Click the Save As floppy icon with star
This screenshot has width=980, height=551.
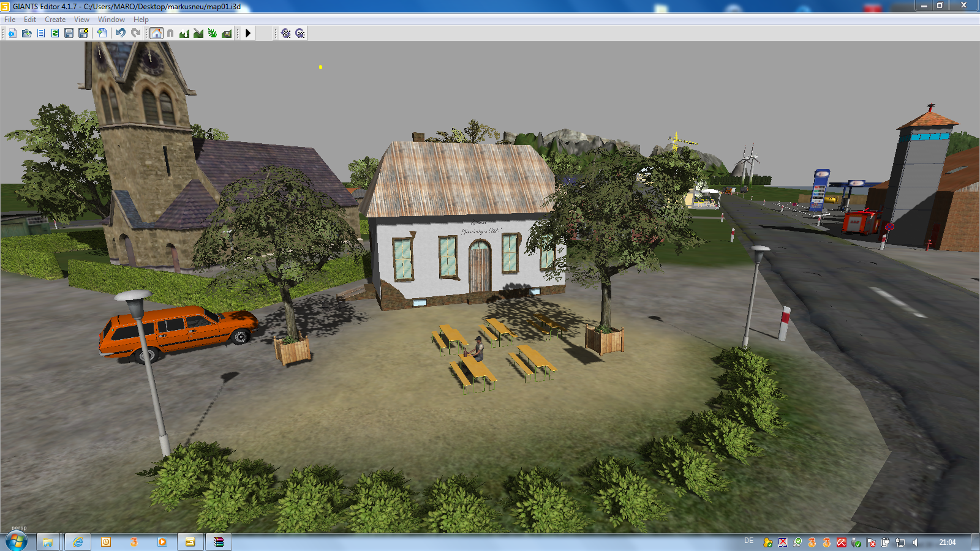[x=83, y=33]
